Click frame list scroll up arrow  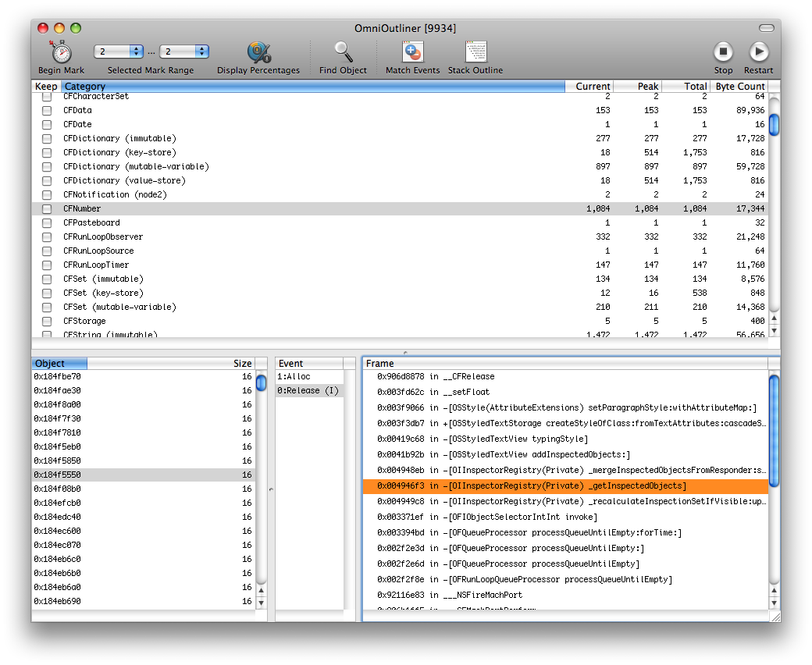coord(775,590)
